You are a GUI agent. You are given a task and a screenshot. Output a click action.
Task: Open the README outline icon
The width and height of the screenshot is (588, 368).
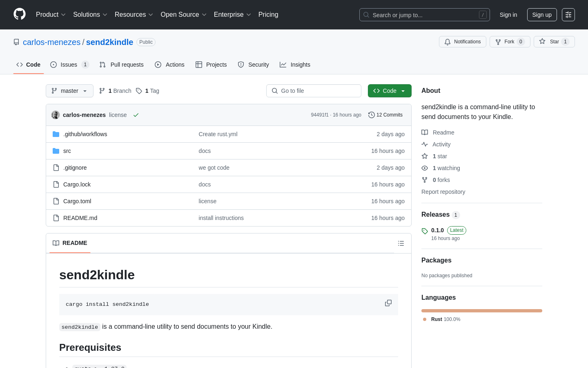point(401,243)
